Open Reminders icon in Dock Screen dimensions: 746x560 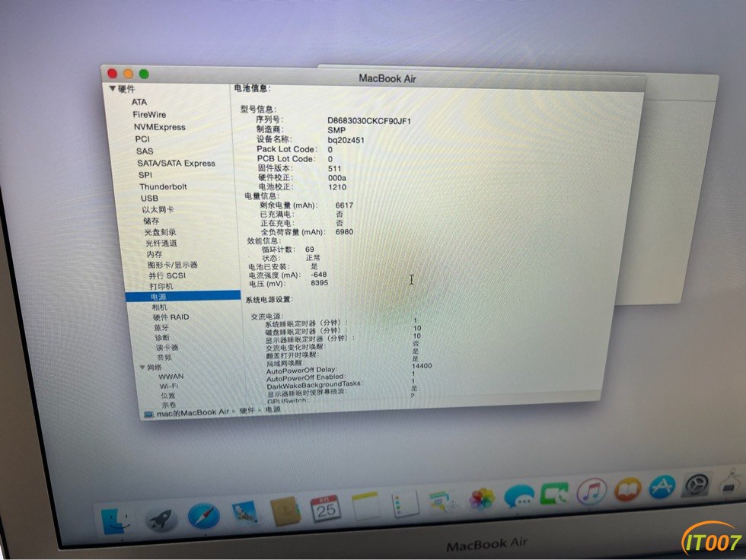[x=405, y=504]
